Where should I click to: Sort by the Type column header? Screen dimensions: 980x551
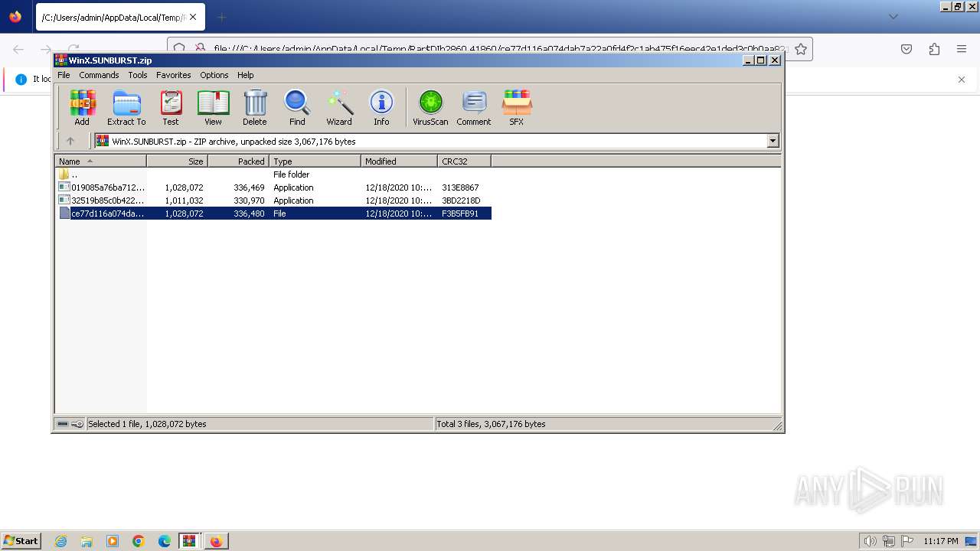point(315,161)
